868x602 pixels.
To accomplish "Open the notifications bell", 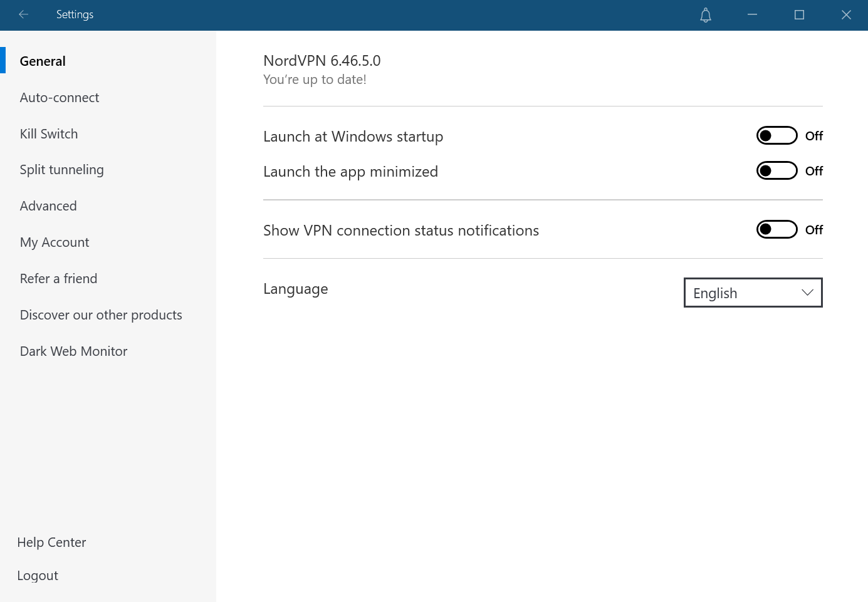I will [706, 15].
